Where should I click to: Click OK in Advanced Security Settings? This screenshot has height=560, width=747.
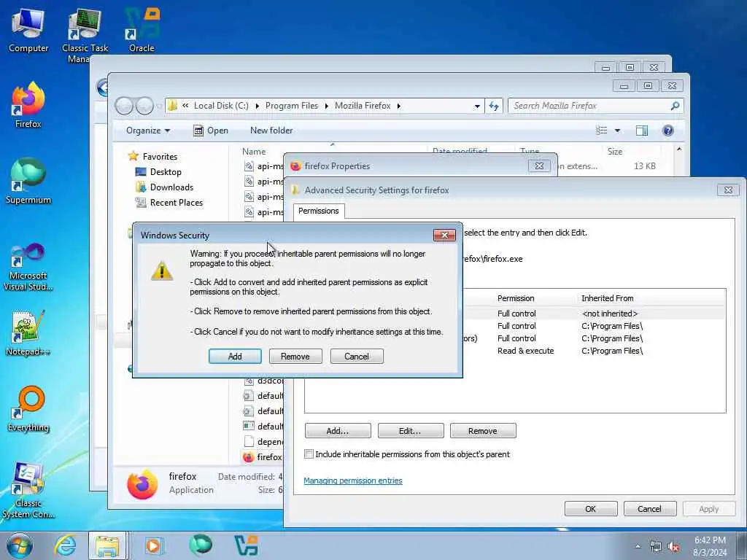[591, 508]
